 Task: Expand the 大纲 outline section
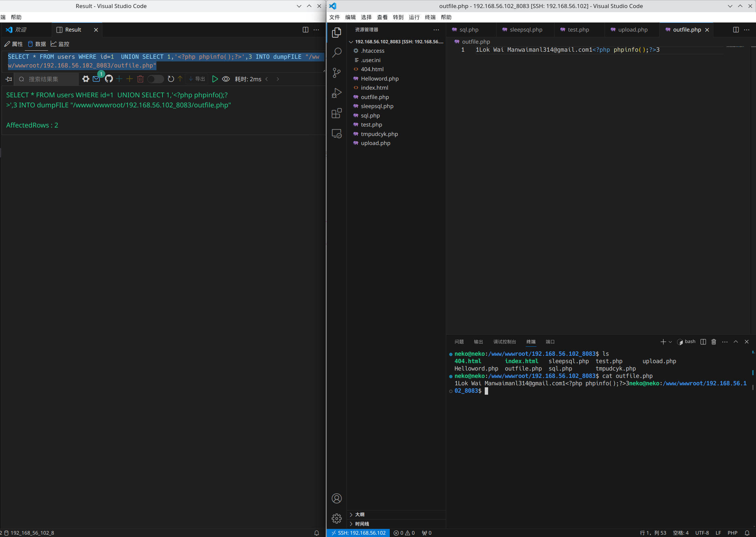coord(360,515)
